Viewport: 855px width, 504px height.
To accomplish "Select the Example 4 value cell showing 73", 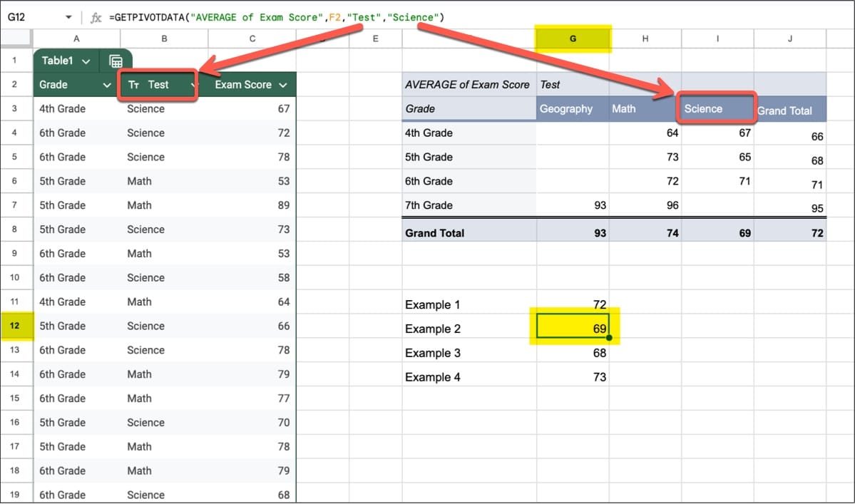I will pyautogui.click(x=573, y=377).
